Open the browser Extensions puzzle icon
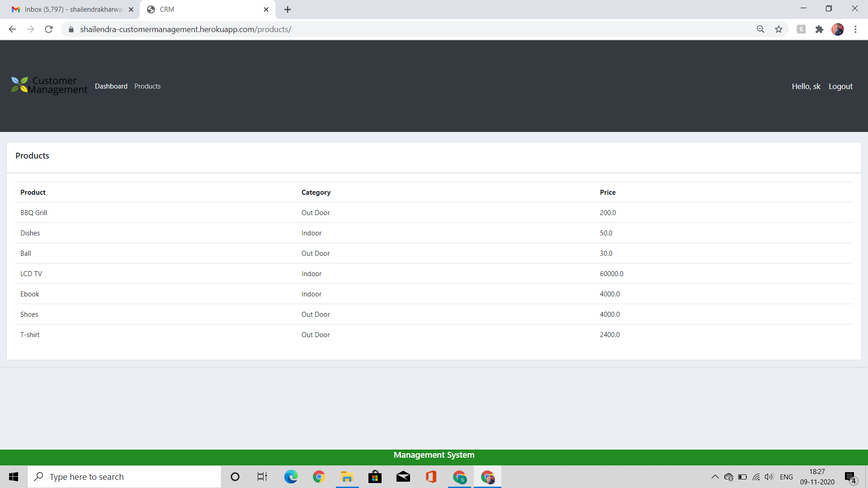The image size is (868, 488). pyautogui.click(x=820, y=29)
